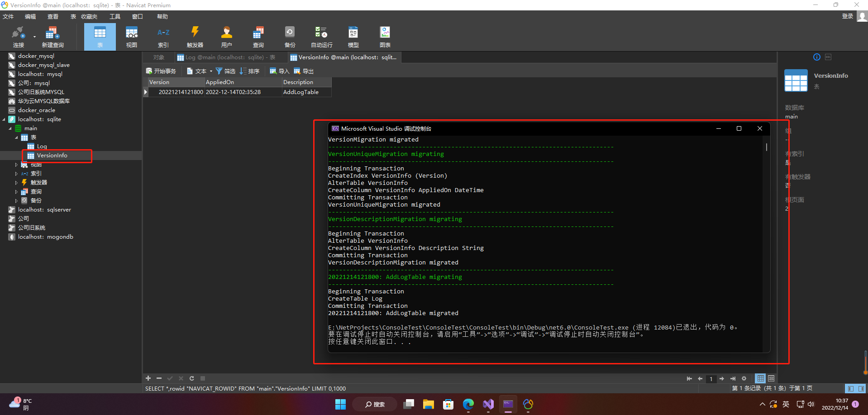This screenshot has width=868, height=415.
Task: Toggle the right information pane
Action: 861,389
